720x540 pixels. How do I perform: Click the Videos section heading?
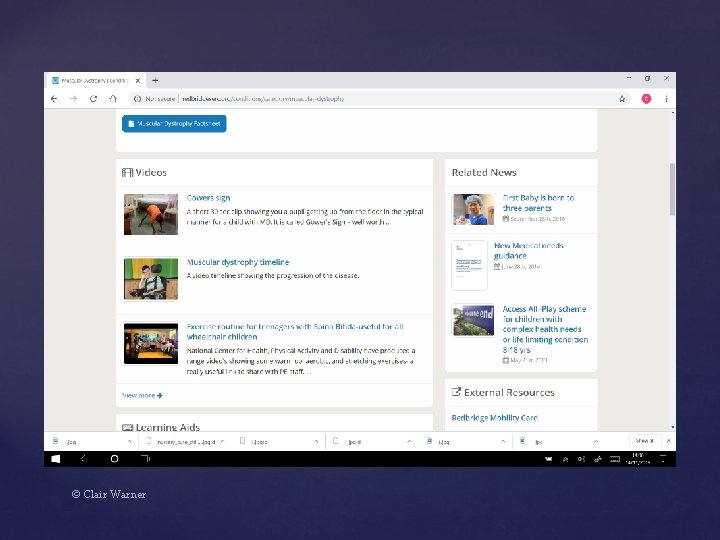[144, 173]
